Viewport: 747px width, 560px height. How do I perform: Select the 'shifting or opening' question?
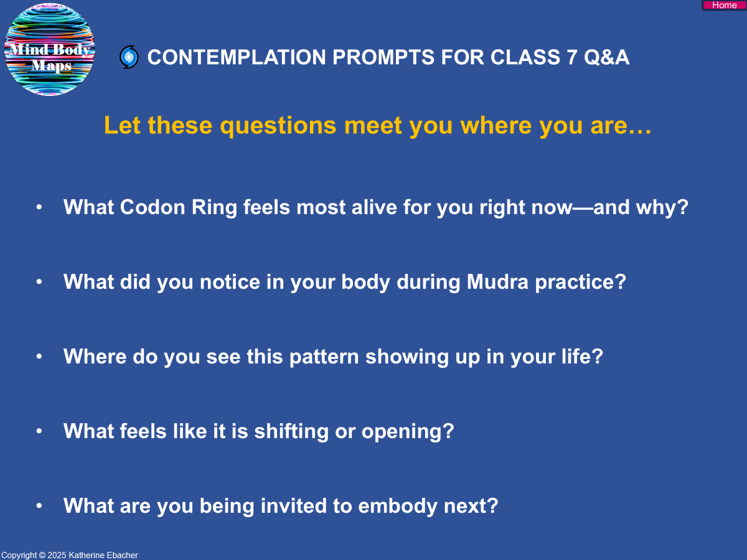[258, 431]
